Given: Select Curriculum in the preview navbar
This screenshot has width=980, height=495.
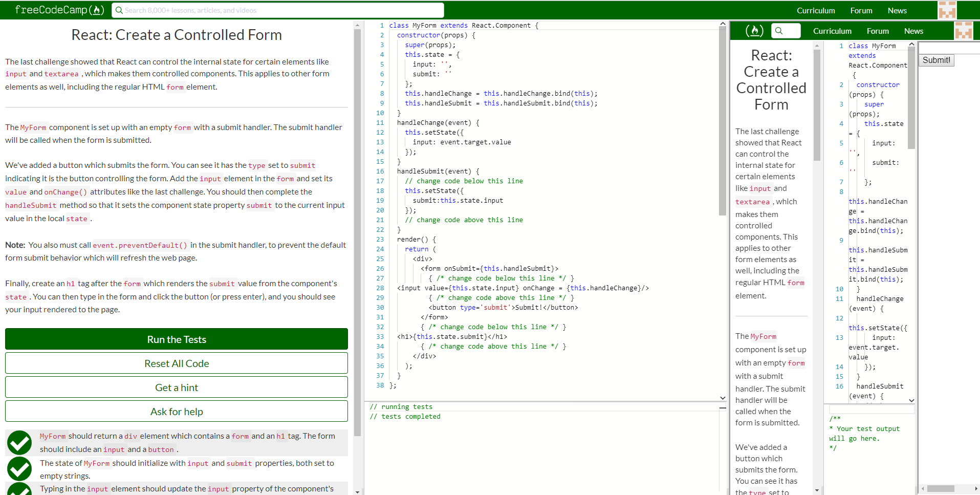Looking at the screenshot, I should tap(832, 31).
